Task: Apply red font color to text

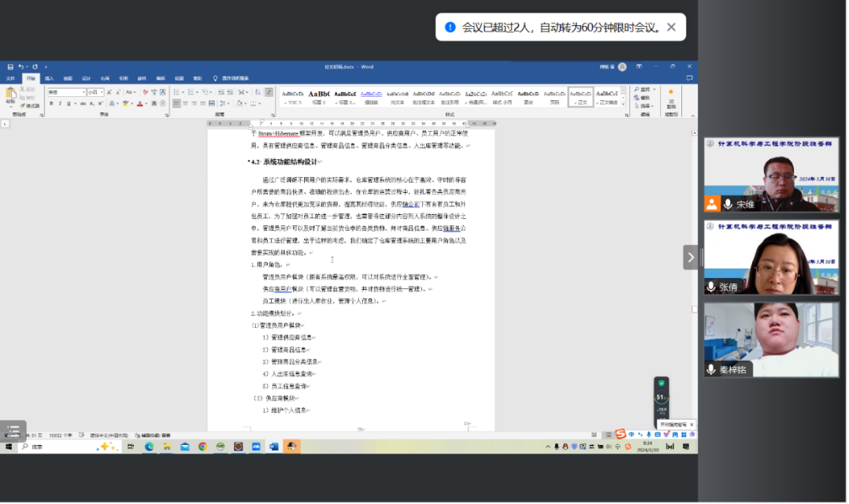Action: pyautogui.click(x=141, y=103)
